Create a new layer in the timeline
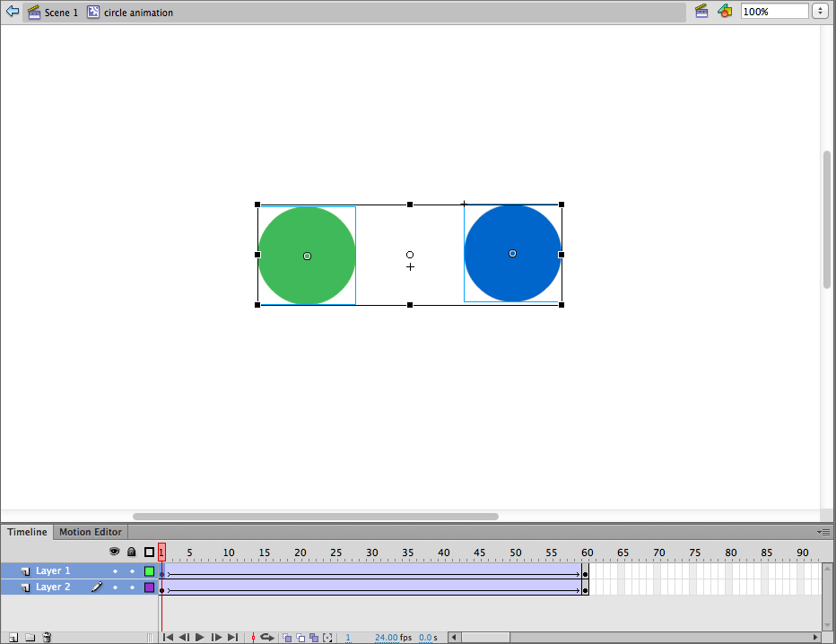The width and height of the screenshot is (836, 644). 13,638
